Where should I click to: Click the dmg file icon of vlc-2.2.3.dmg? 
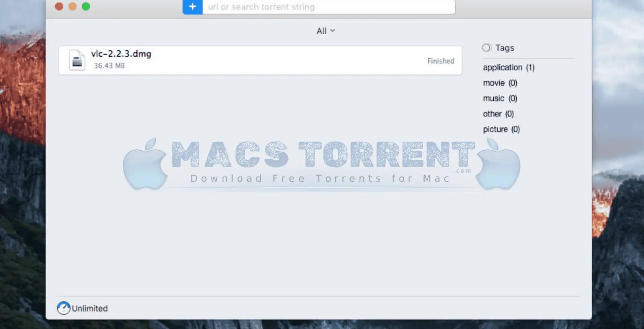(x=77, y=60)
